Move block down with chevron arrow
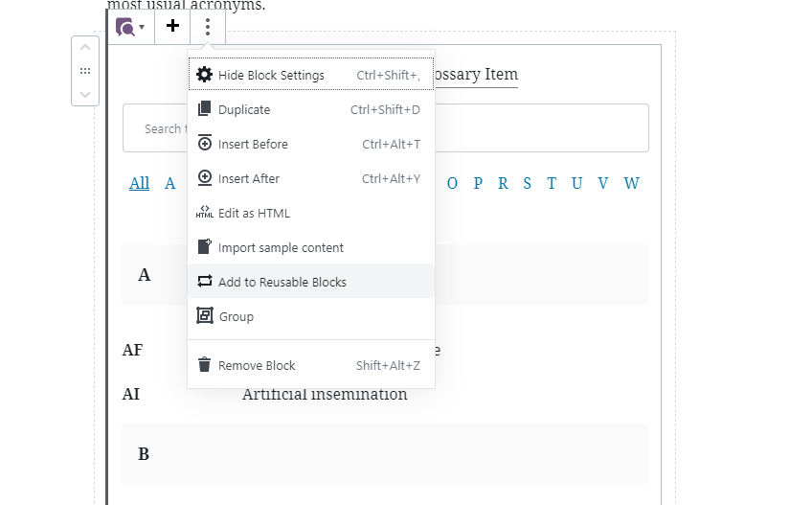This screenshot has width=812, height=505. (85, 94)
